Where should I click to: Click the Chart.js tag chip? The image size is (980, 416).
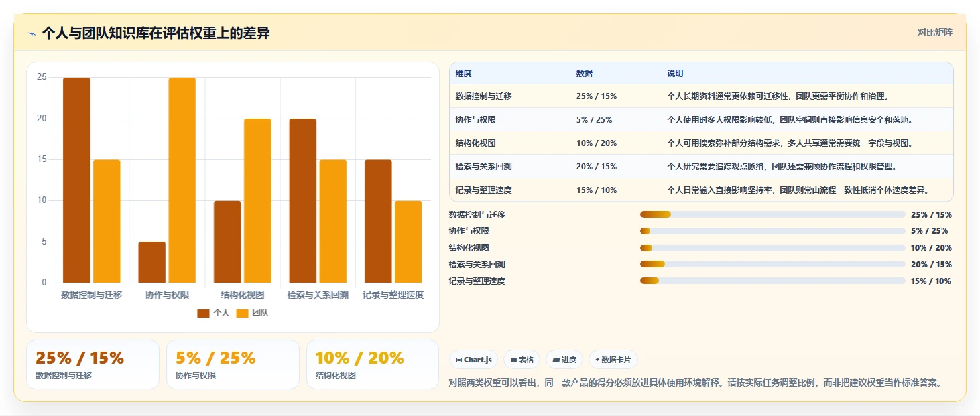pyautogui.click(x=474, y=360)
